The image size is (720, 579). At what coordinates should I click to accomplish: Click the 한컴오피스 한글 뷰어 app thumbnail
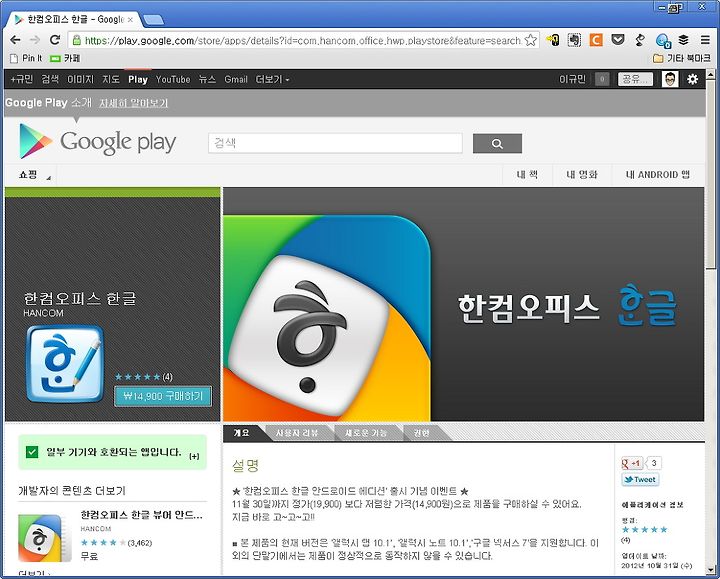45,538
